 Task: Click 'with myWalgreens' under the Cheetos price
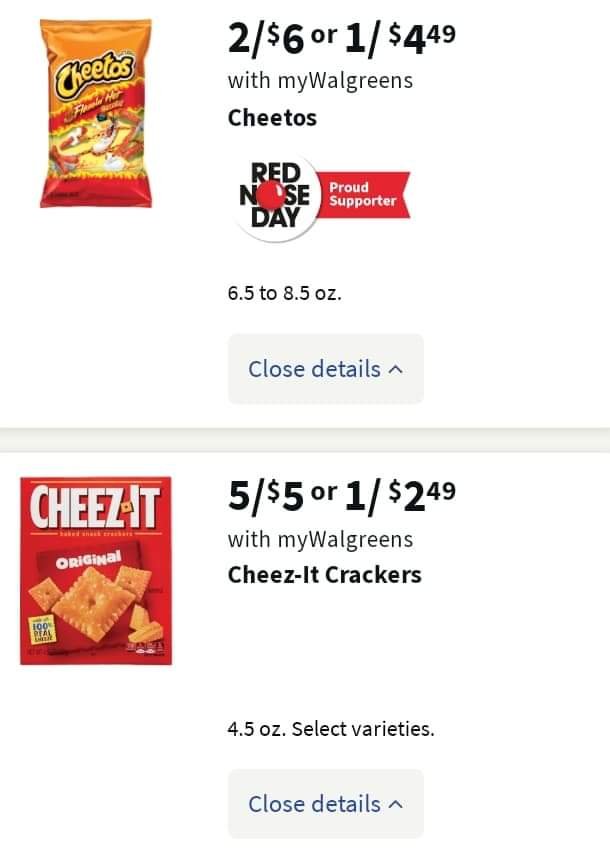[320, 81]
